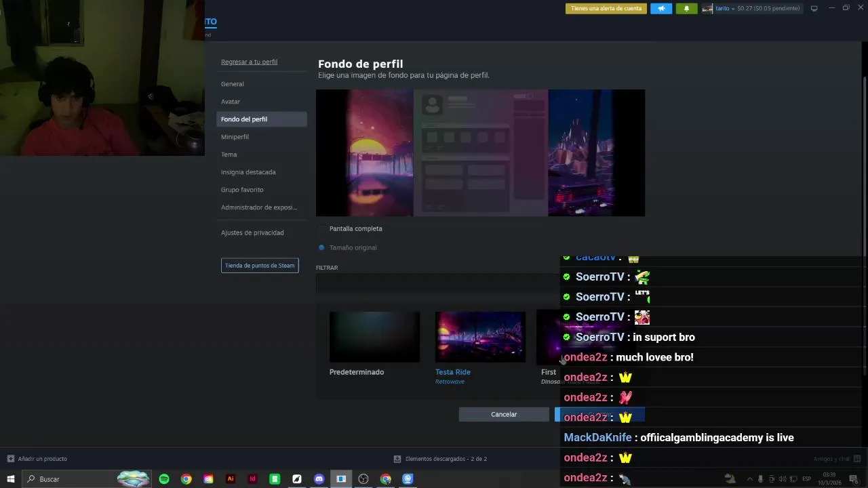Viewport: 868px width, 488px height.
Task: Open the white pen app in taskbar
Action: click(296, 479)
